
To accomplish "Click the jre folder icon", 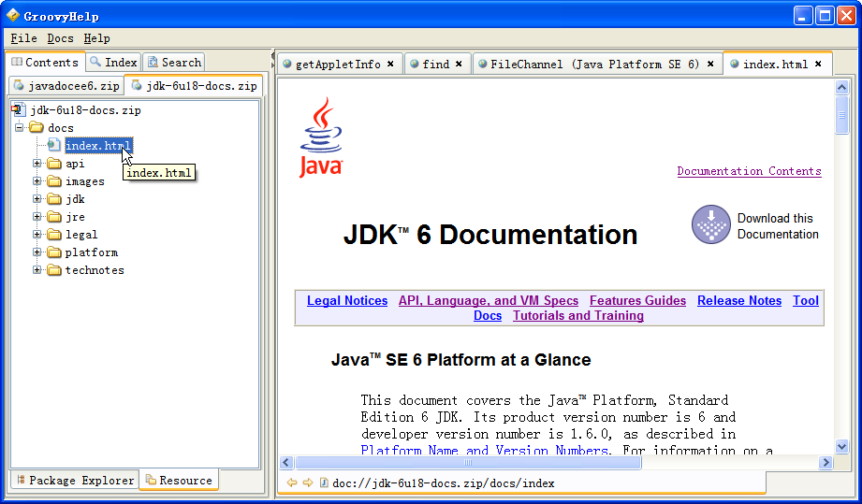I will click(54, 217).
